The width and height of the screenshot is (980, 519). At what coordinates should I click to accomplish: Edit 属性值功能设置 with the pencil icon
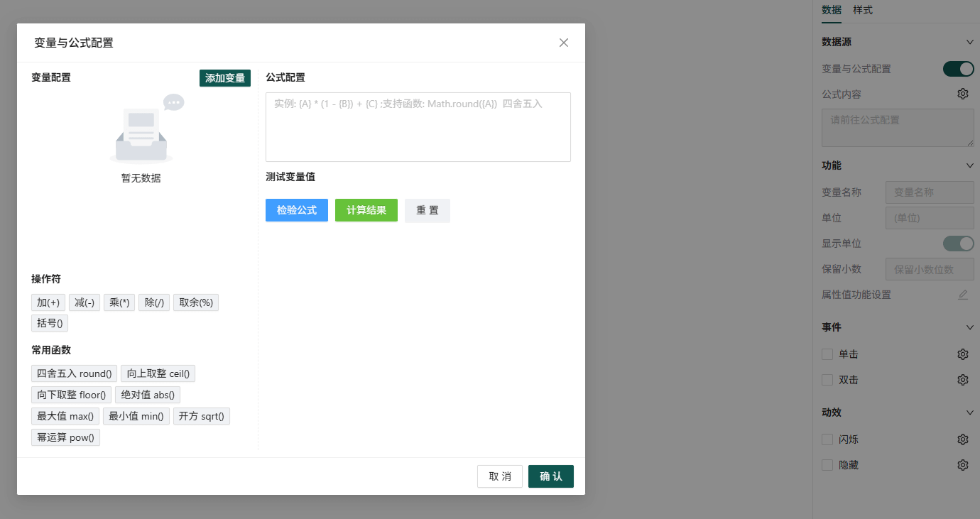click(x=963, y=294)
